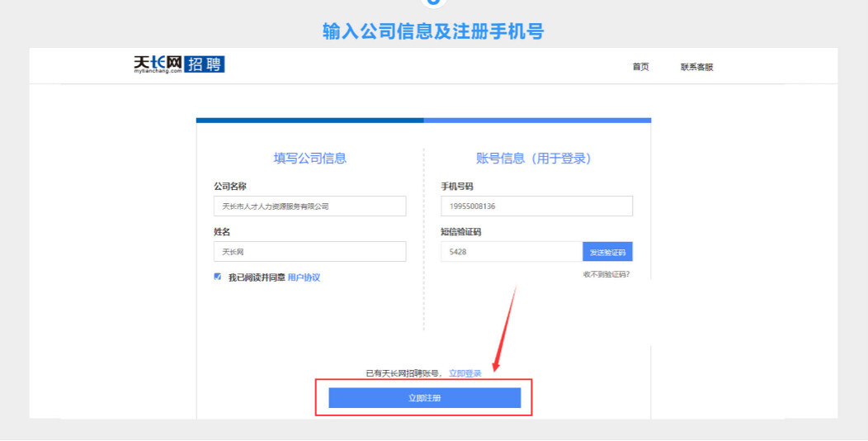This screenshot has width=868, height=441.
Task: Focus the 公司名称 input field
Action: [x=309, y=206]
